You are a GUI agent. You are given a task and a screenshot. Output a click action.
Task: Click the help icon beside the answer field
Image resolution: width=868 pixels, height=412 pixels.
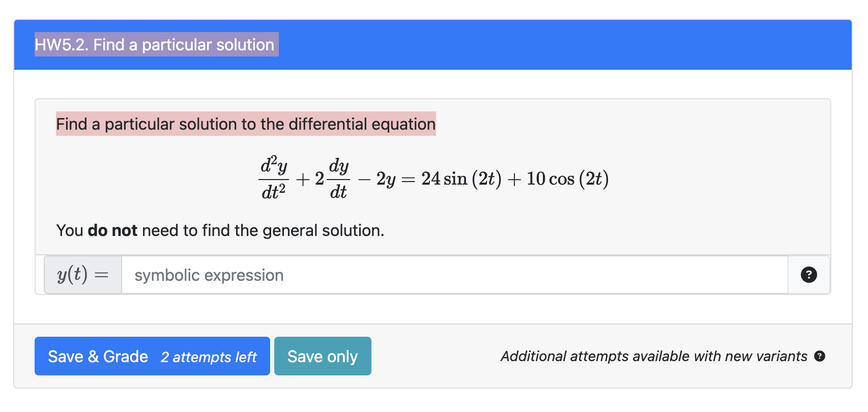coord(808,275)
